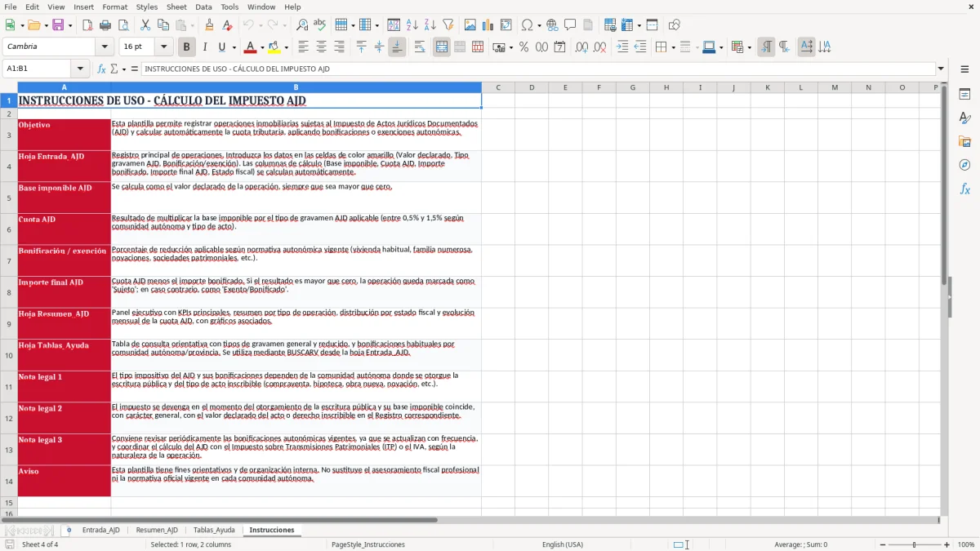The image size is (980, 551).
Task: Sort the cells ascending
Action: point(412,25)
